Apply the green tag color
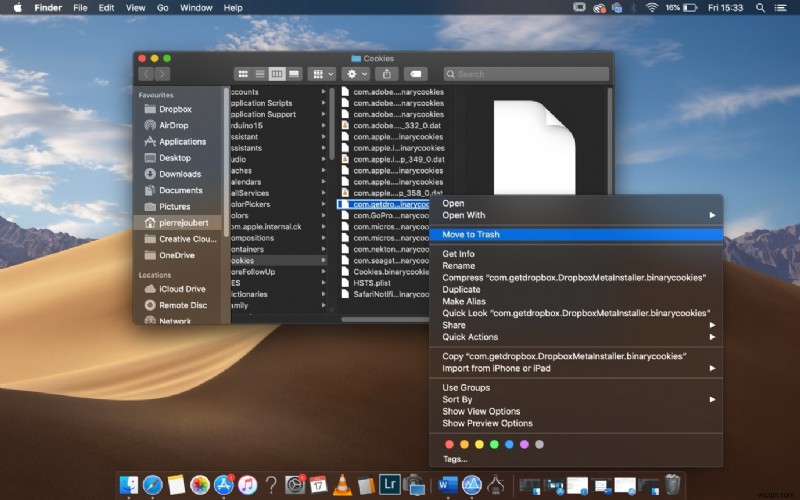This screenshot has height=500, width=800. [494, 444]
